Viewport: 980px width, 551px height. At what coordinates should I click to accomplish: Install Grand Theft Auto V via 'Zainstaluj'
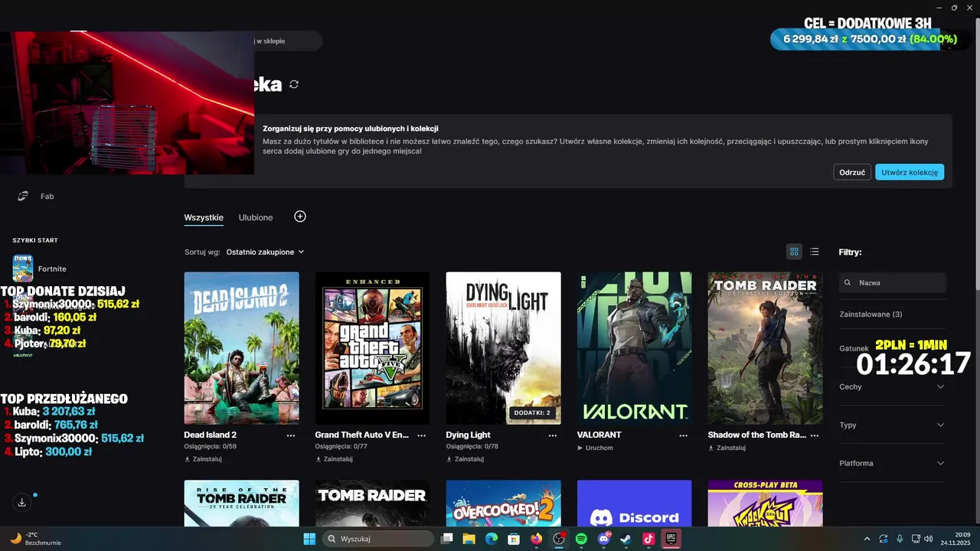tap(334, 459)
